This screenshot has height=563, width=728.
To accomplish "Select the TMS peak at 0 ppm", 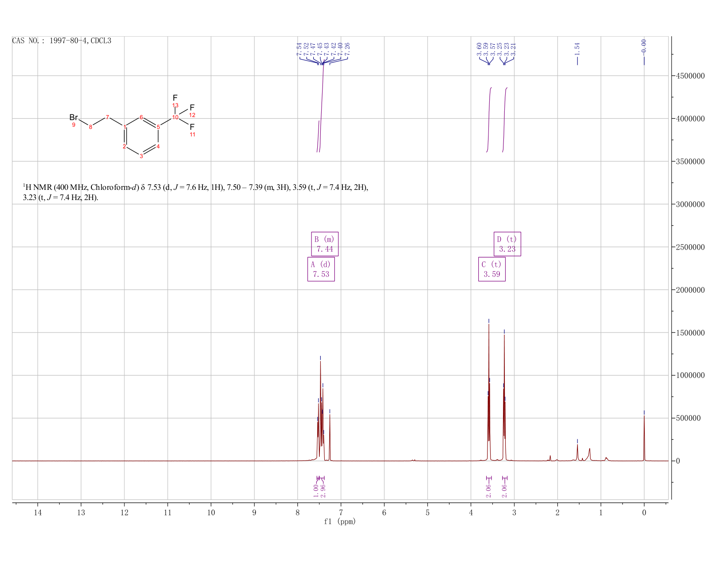I will 644,437.
